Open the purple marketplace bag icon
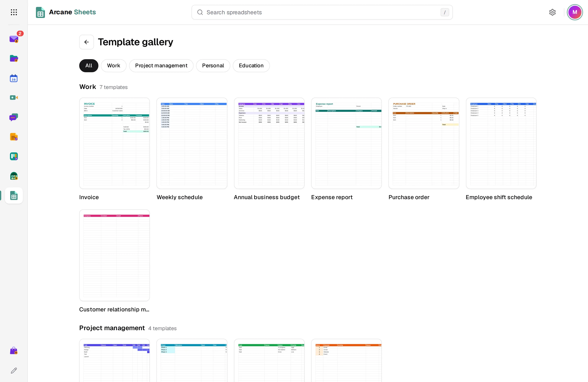Image resolution: width=588 pixels, height=382 pixels. coord(14,350)
